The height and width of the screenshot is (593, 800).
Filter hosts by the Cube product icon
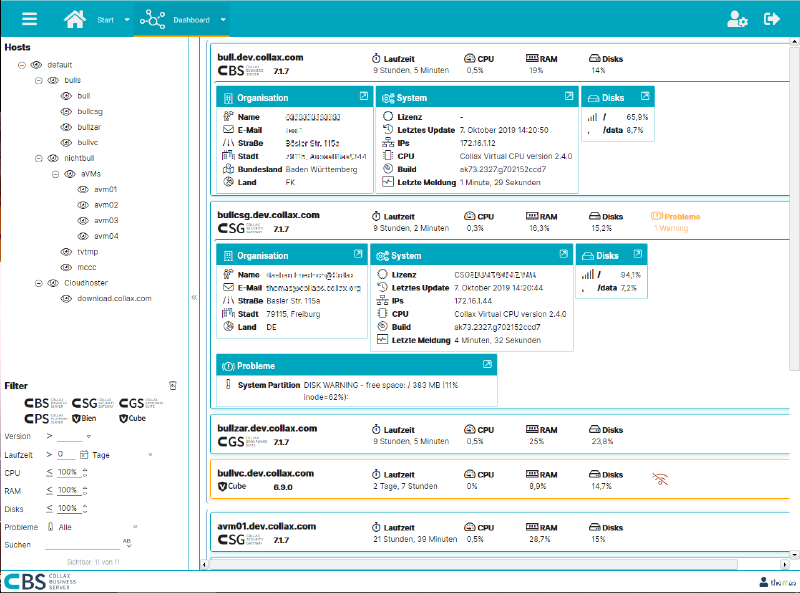132,419
